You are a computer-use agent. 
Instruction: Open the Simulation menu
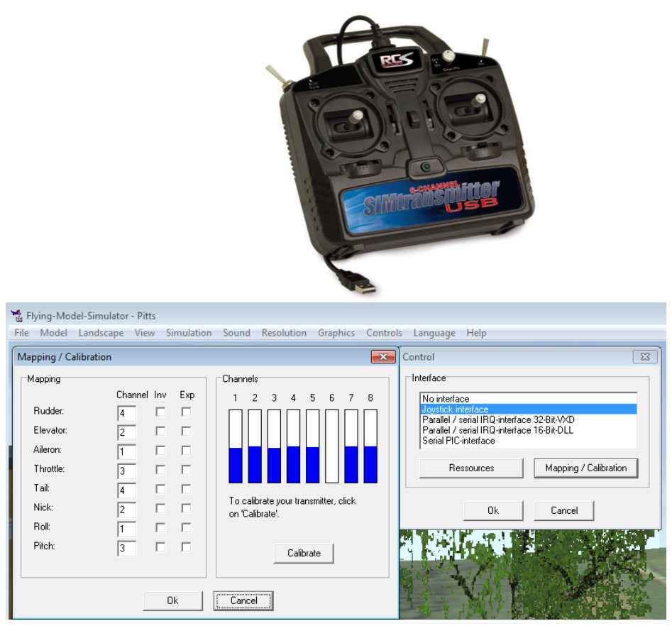pos(189,333)
